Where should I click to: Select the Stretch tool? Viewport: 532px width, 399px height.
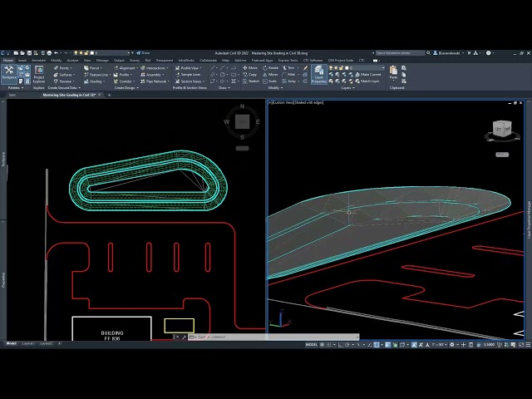251,81
